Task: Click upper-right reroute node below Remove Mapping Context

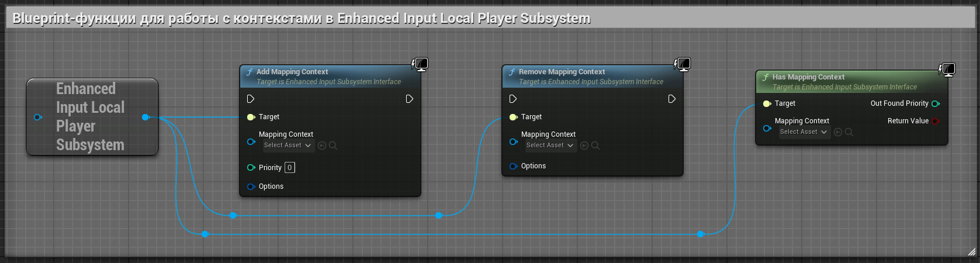Action: [439, 215]
